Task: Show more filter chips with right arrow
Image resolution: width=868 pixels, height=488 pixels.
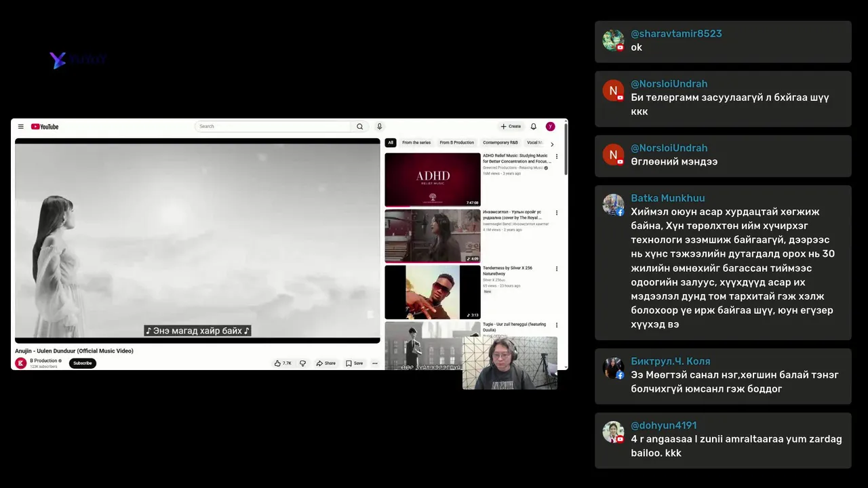Action: [552, 144]
